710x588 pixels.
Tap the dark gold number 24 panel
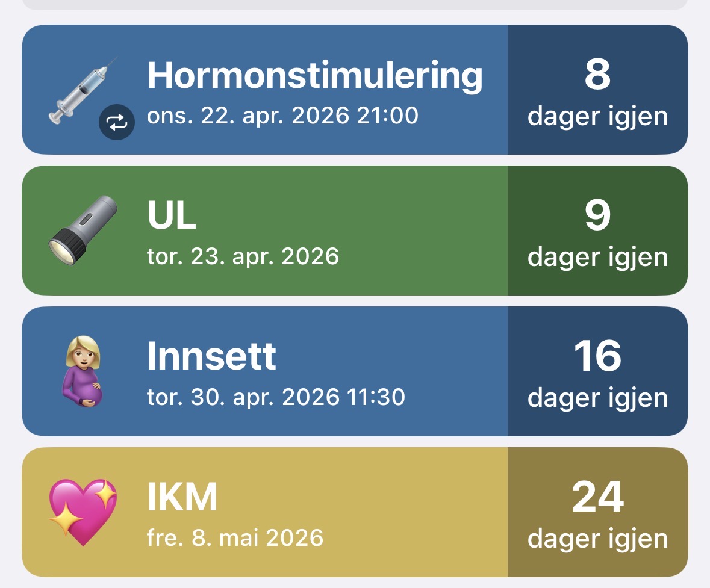tap(597, 498)
